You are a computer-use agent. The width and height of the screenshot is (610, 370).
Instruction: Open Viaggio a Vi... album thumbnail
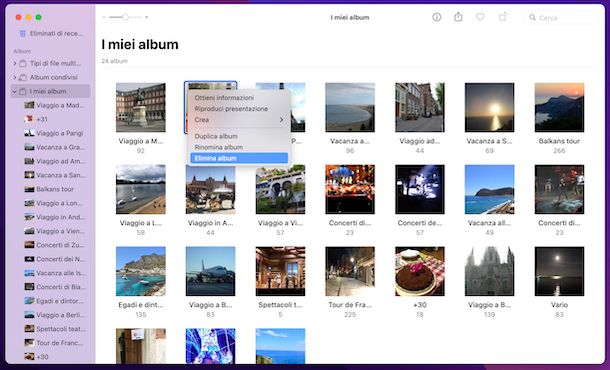pos(280,189)
